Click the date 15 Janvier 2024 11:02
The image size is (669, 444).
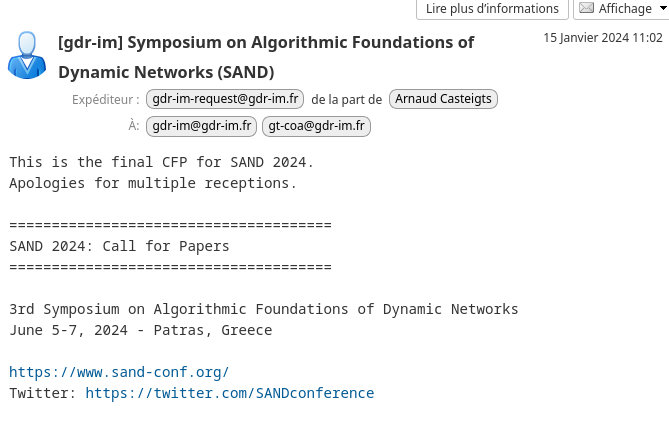click(x=603, y=38)
